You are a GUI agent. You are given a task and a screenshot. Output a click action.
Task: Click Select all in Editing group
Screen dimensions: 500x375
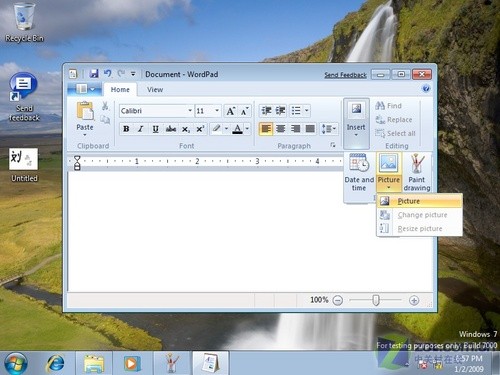tap(395, 133)
